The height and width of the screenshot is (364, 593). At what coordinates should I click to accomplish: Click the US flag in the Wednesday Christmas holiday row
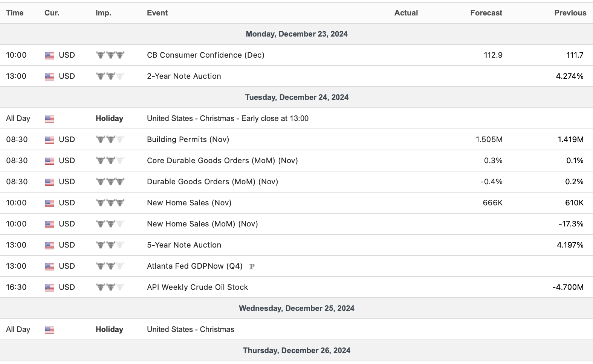49,330
